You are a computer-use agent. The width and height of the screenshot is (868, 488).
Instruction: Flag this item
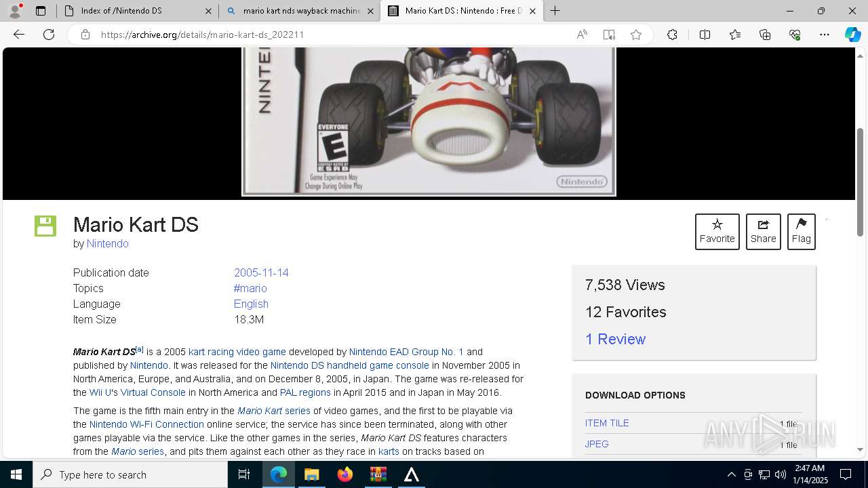801,232
